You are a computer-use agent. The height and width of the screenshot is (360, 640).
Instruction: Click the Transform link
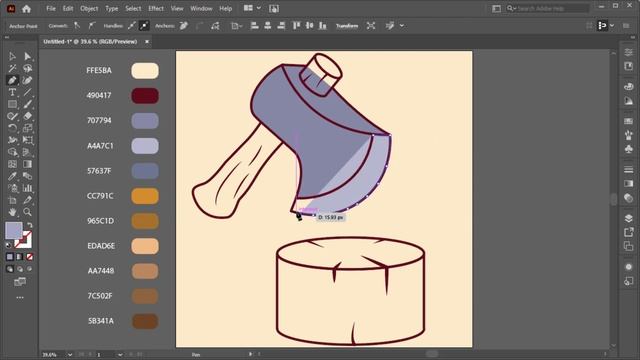click(347, 26)
